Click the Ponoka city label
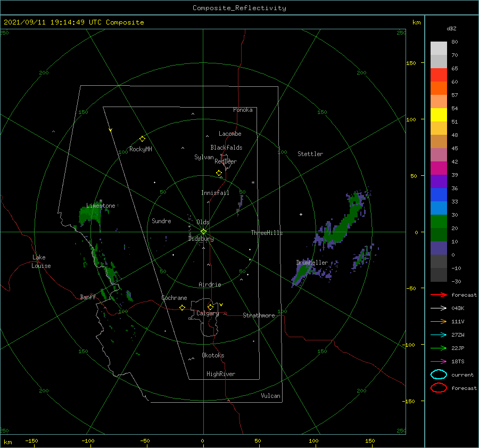The width and height of the screenshot is (479, 448). pyautogui.click(x=243, y=110)
